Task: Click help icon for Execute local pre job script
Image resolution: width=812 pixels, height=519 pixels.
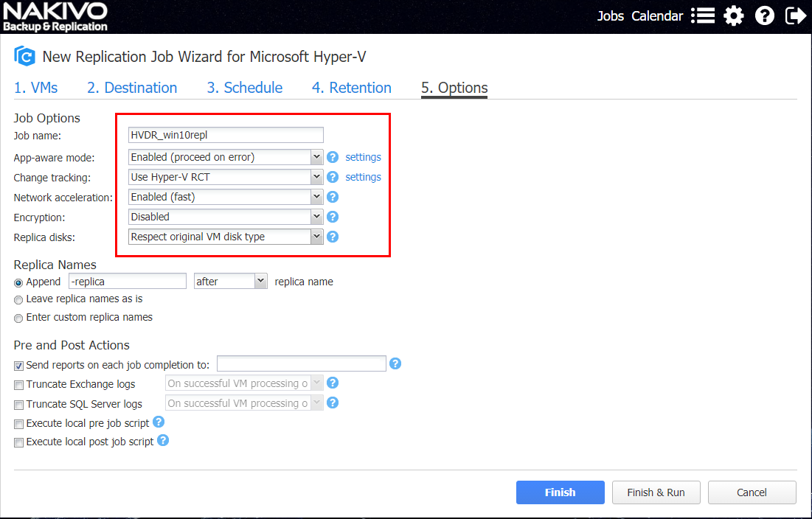Action: [159, 422]
